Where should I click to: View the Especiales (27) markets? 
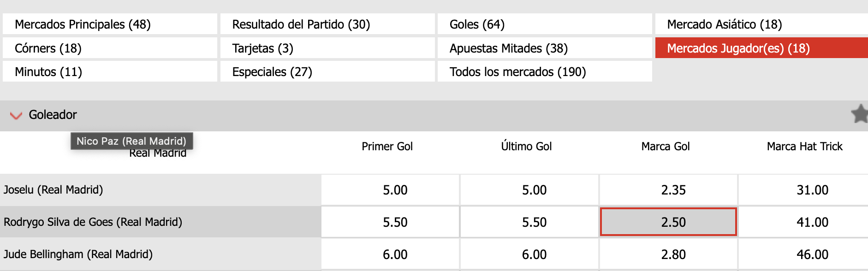point(327,72)
